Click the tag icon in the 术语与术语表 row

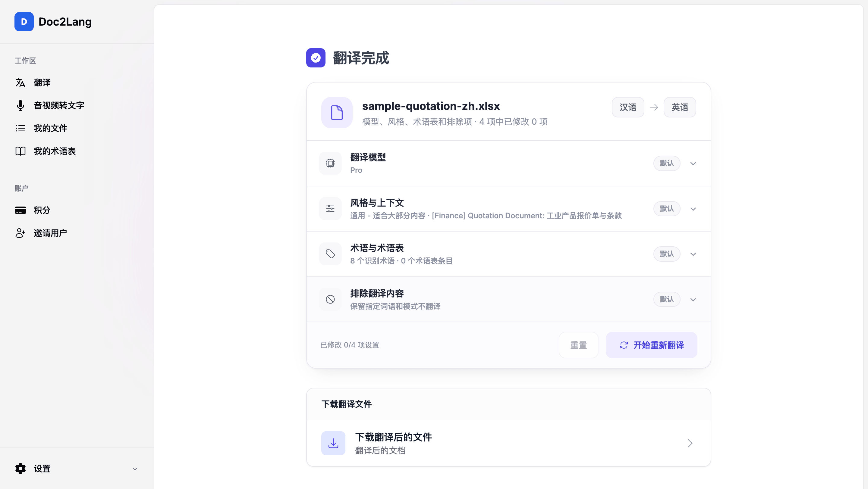(x=330, y=254)
